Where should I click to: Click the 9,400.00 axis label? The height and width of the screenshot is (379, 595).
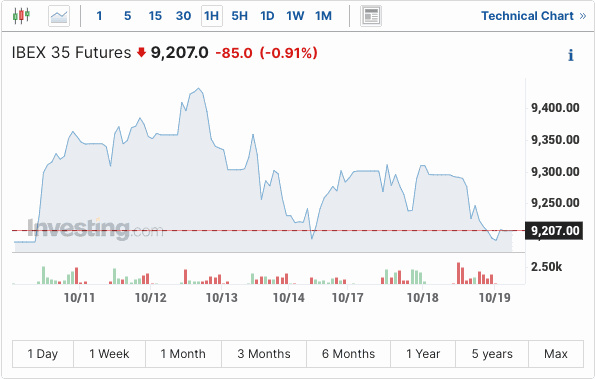point(555,108)
